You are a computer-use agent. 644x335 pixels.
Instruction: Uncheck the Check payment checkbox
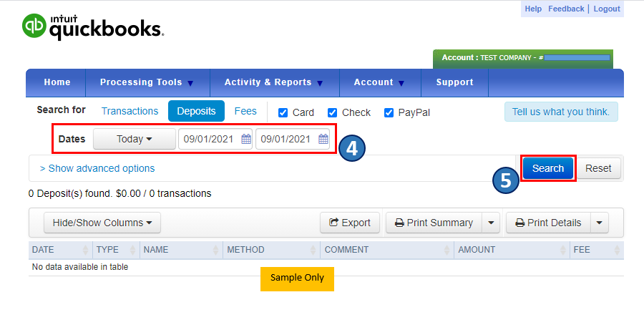[332, 112]
